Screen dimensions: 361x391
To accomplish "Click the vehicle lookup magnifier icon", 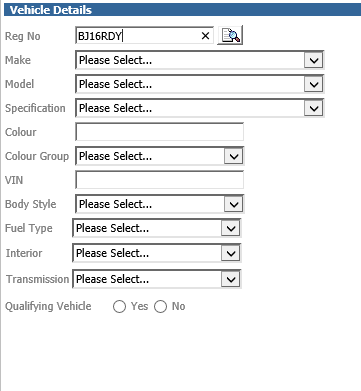I will tap(230, 35).
